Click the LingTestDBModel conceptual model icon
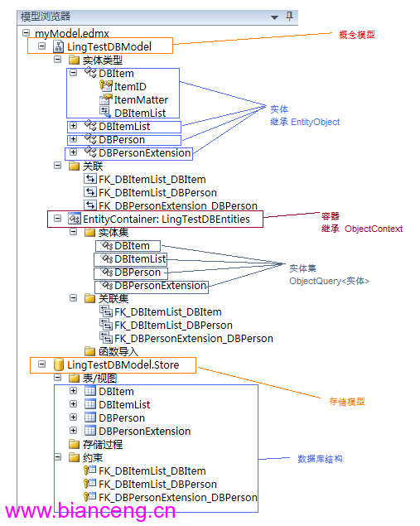This screenshot has height=526, width=420. coord(58,46)
